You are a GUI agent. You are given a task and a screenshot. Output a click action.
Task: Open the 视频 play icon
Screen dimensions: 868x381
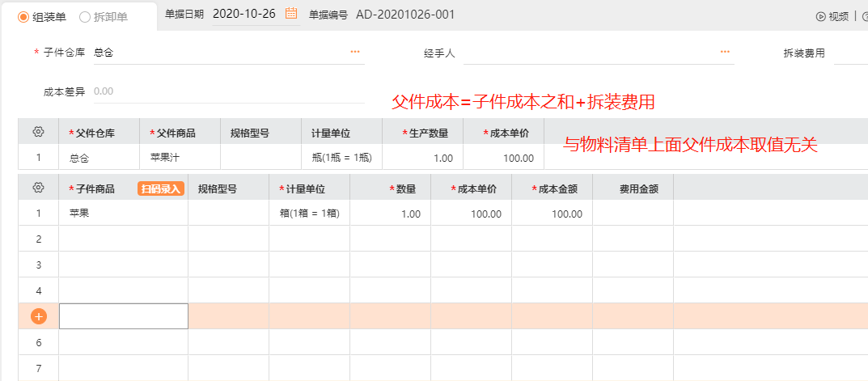(821, 17)
